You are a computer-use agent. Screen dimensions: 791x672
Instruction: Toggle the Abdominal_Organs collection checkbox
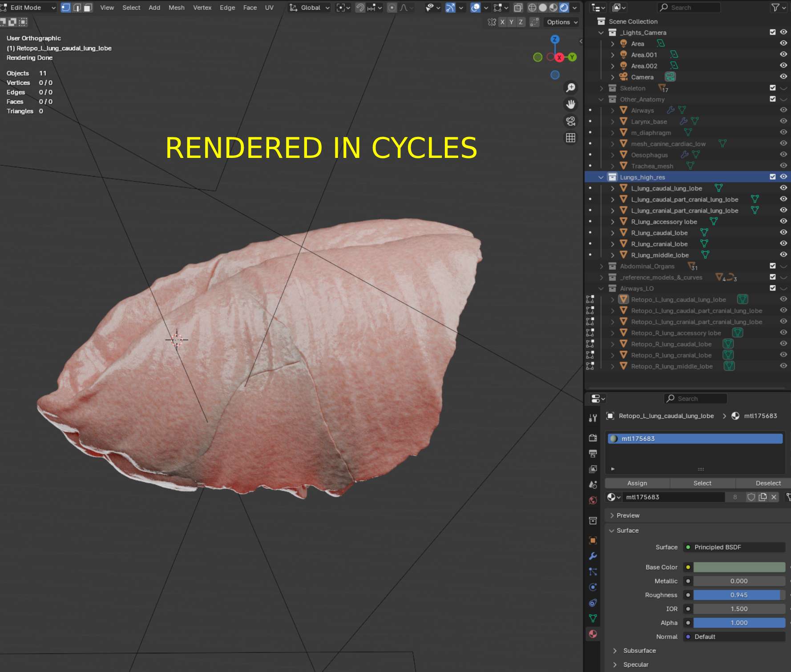(773, 266)
